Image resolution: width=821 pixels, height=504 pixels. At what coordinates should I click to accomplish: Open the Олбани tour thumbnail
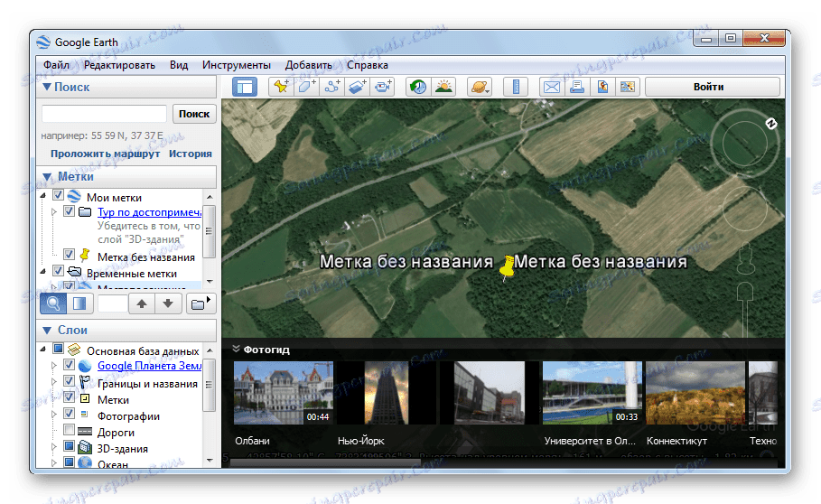(x=283, y=393)
